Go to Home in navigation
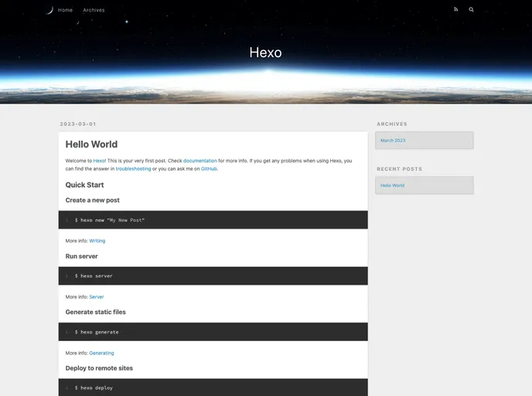The width and height of the screenshot is (532, 396). click(65, 10)
